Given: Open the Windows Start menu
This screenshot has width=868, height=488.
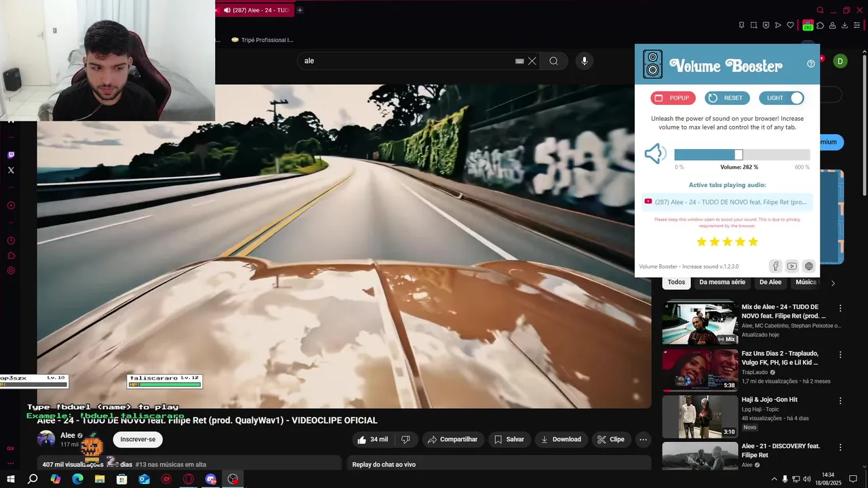Looking at the screenshot, I should (x=11, y=479).
